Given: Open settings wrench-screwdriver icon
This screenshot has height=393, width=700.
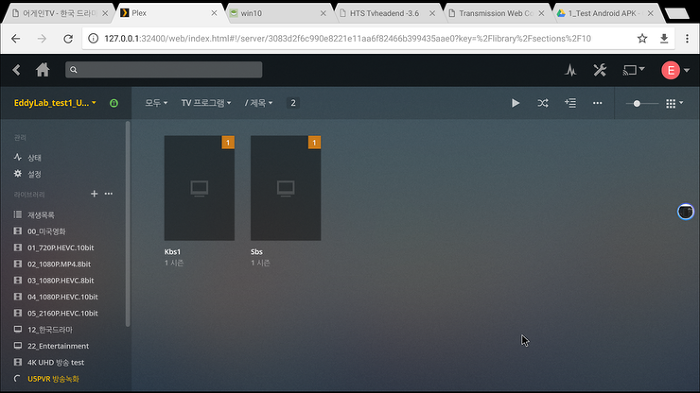Looking at the screenshot, I should click(x=600, y=70).
